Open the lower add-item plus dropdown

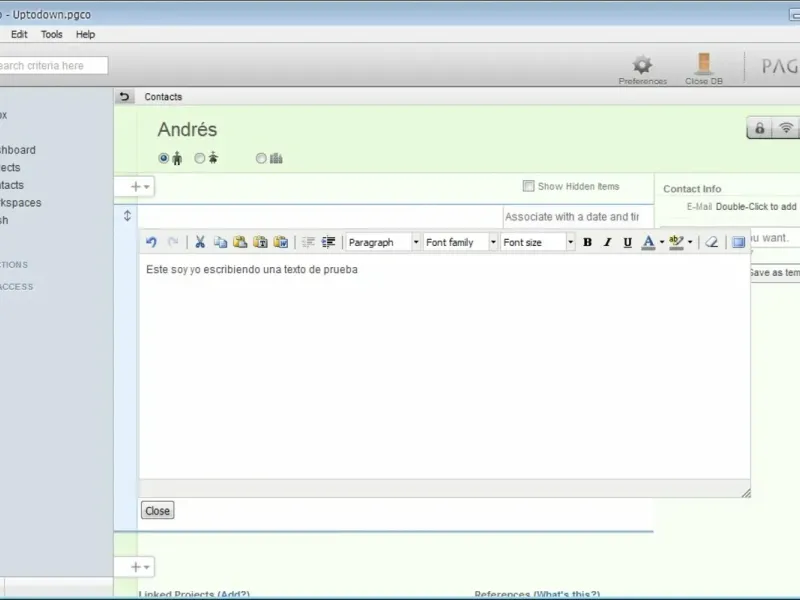pyautogui.click(x=140, y=567)
